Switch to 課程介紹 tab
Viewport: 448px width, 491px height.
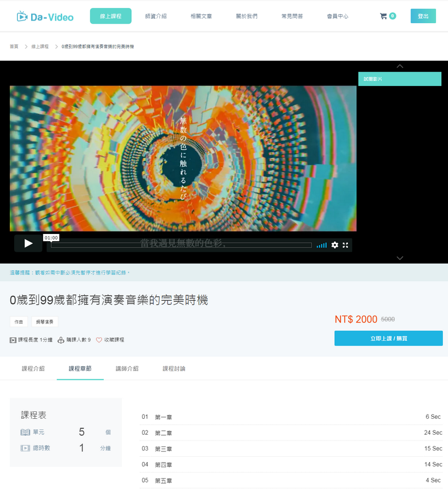[x=33, y=369]
